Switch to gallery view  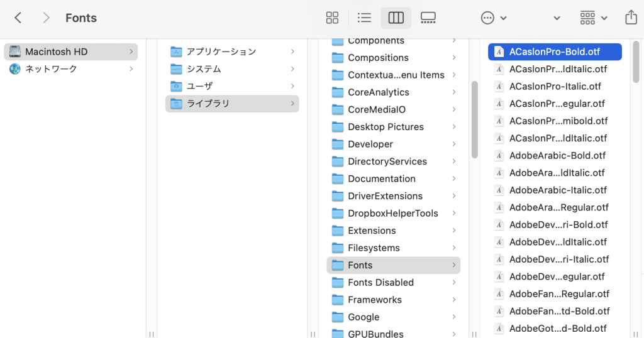[x=428, y=18]
